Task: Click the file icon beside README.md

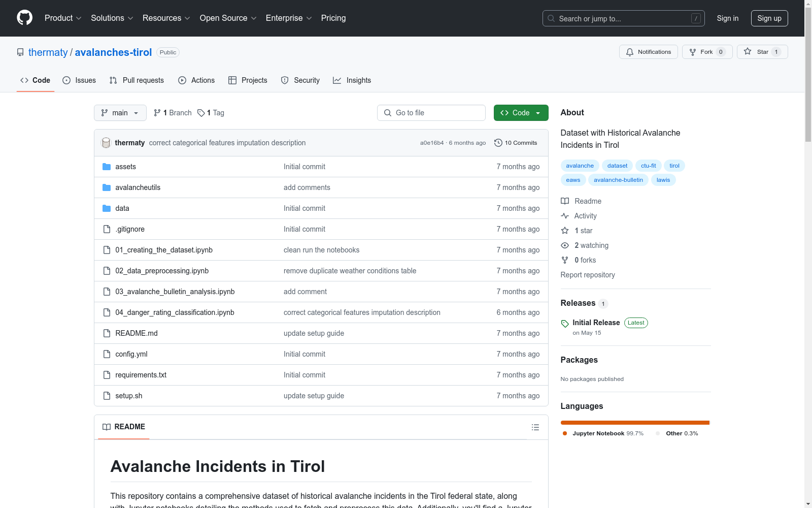Action: (x=107, y=333)
